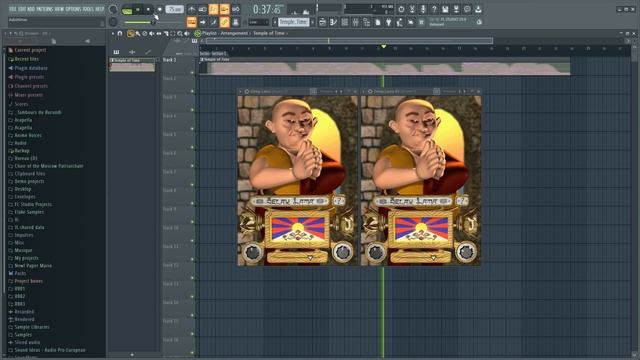Open right Delay Lama window menu arrow

[364, 92]
